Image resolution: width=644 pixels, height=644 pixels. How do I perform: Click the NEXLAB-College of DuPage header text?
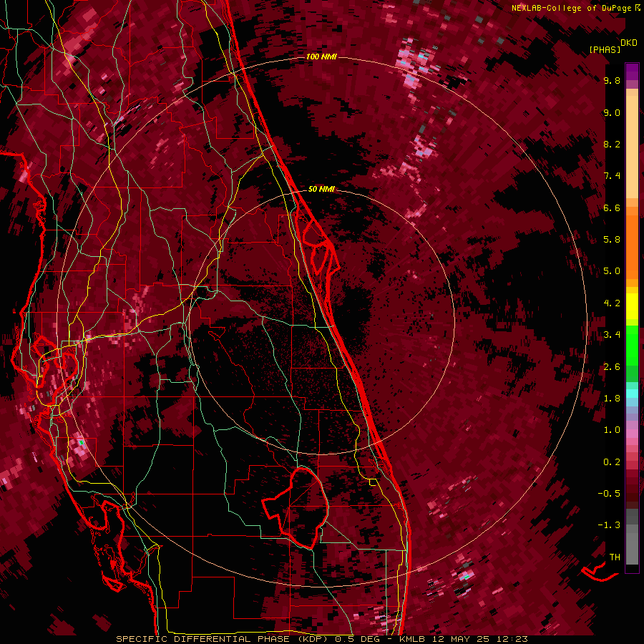point(572,8)
